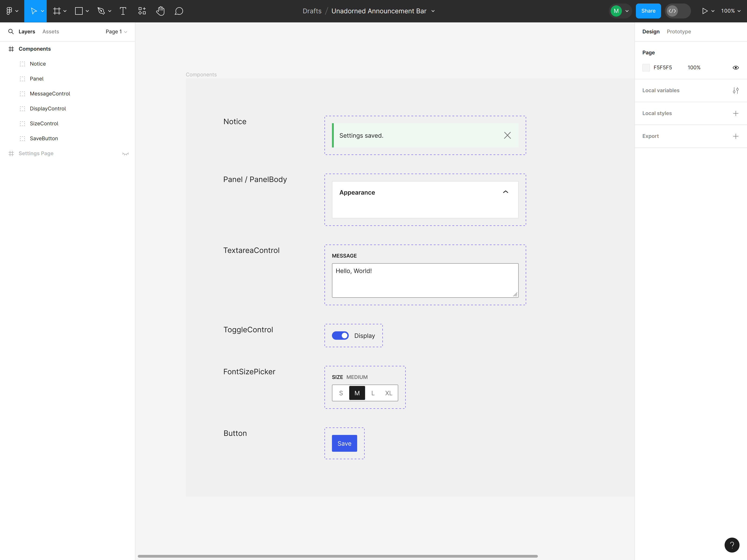
Task: Select the Text tool
Action: click(123, 11)
